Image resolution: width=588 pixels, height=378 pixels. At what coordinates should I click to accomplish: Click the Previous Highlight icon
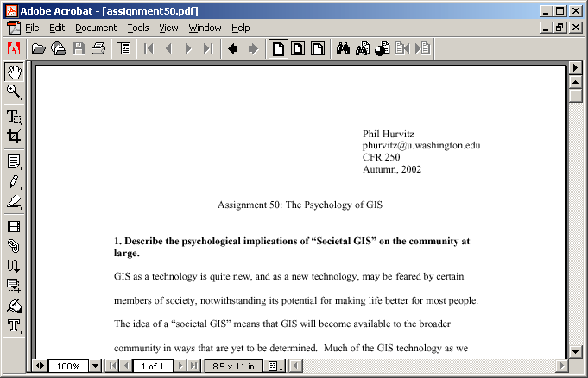pyautogui.click(x=402, y=48)
